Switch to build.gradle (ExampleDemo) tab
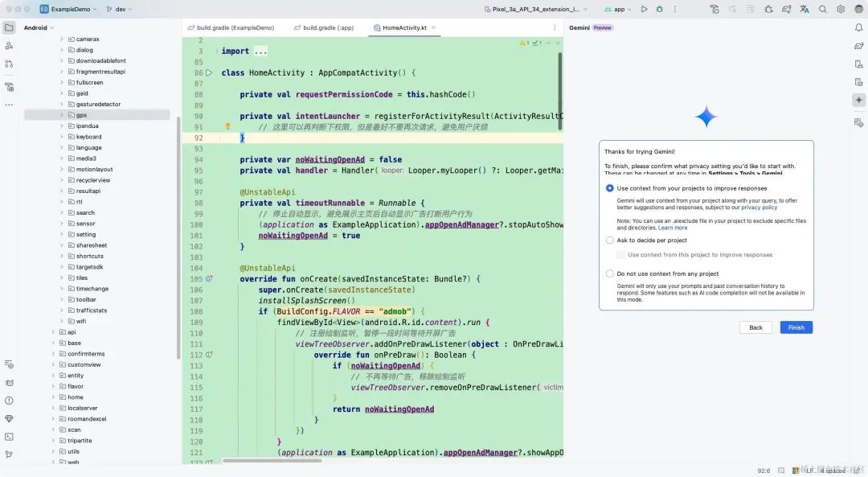Screen dimensions: 868x477 [231, 27]
